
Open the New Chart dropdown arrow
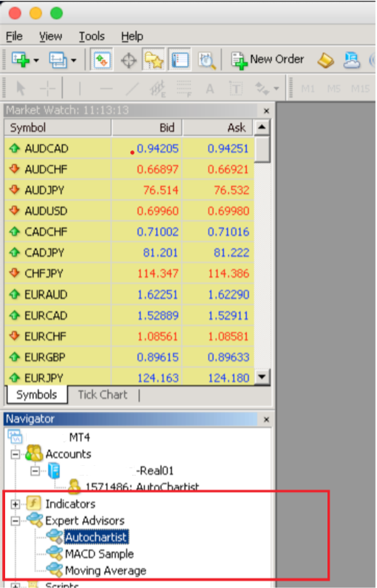click(x=36, y=61)
